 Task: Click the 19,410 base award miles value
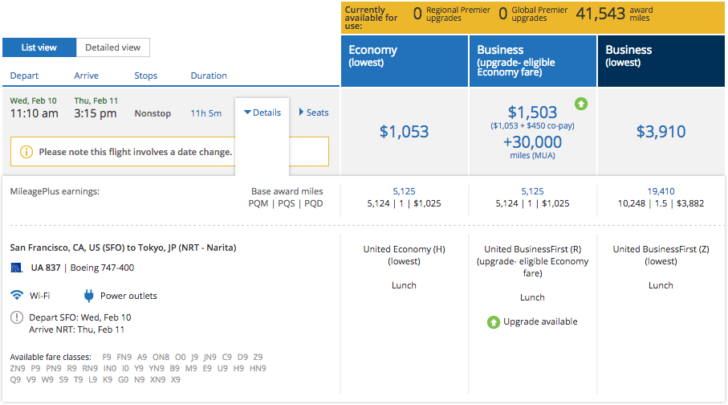[x=661, y=191]
